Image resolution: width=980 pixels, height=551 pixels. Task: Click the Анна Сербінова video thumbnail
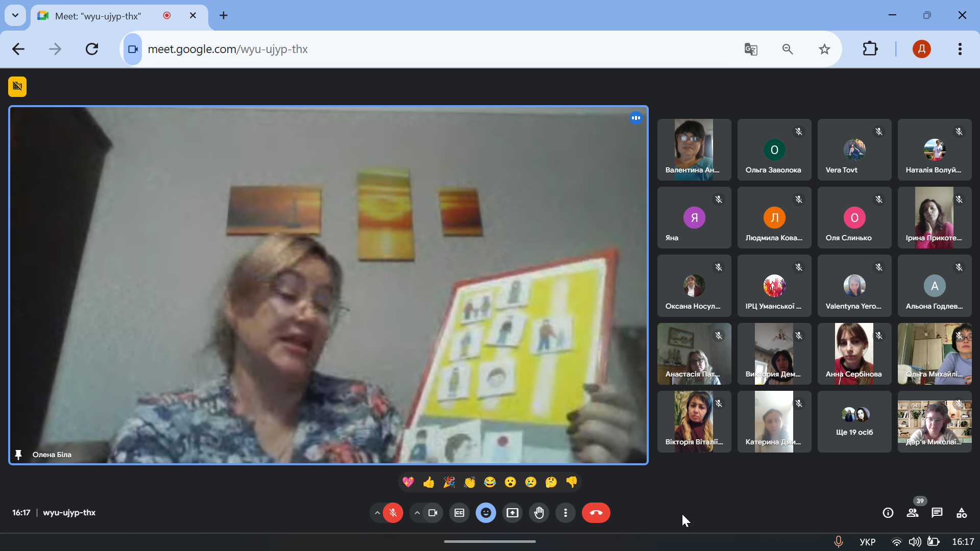point(854,354)
